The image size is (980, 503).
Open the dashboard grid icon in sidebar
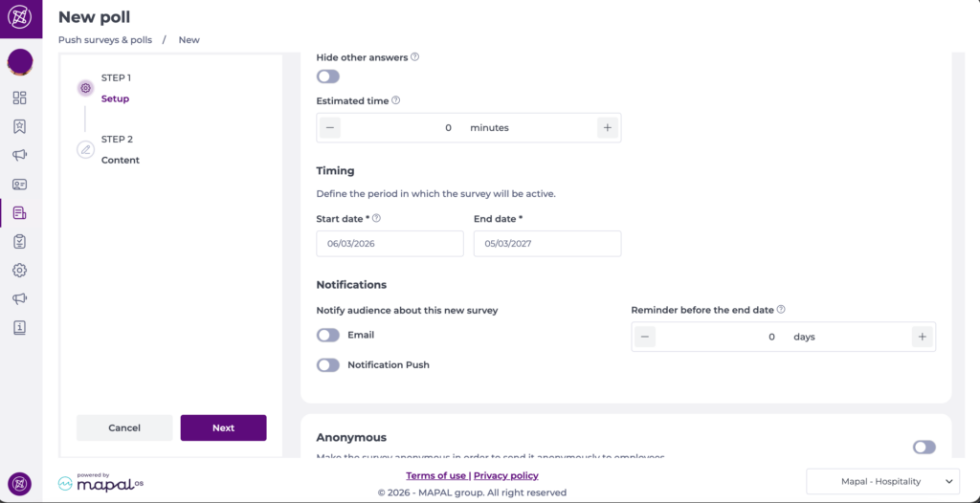[x=20, y=98]
